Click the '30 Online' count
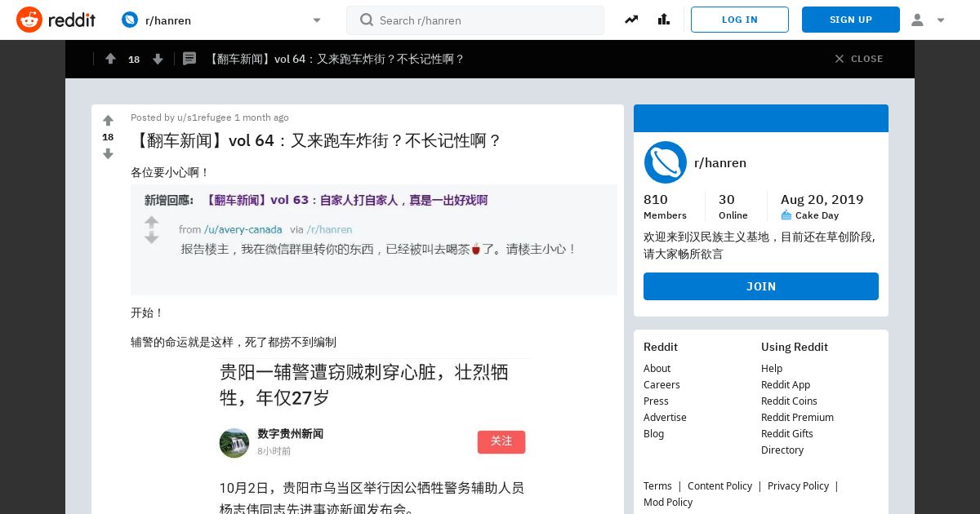Viewport: 980px width, 514px height. point(733,206)
